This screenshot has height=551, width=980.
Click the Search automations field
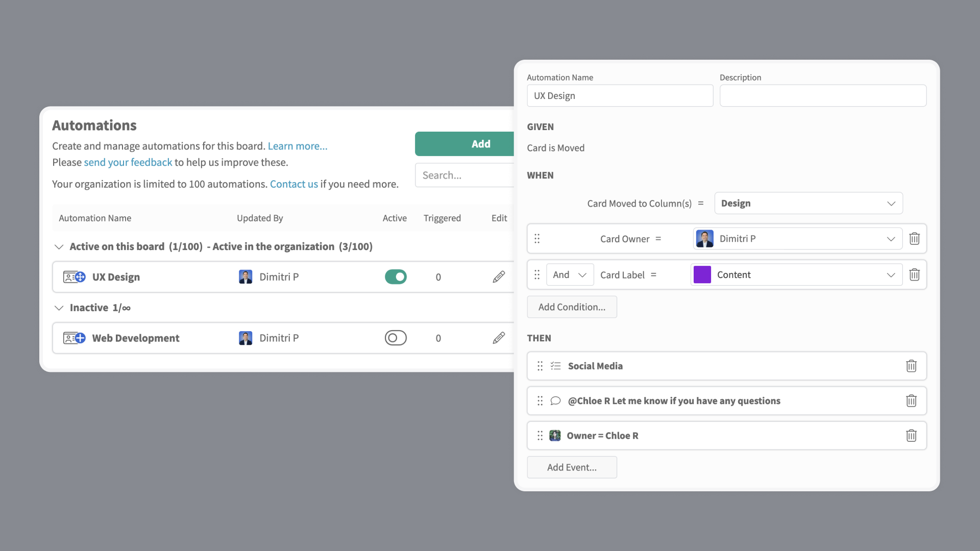point(465,175)
